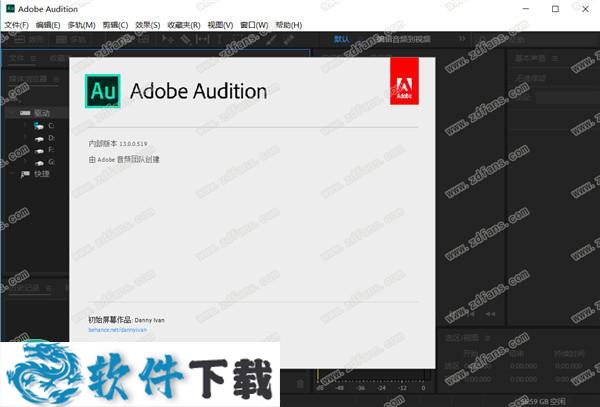Click the Audition title bar app icon

[x=10, y=8]
